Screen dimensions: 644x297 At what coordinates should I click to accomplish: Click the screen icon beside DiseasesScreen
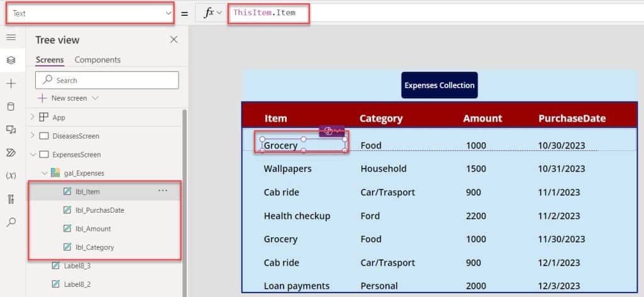[x=43, y=135]
